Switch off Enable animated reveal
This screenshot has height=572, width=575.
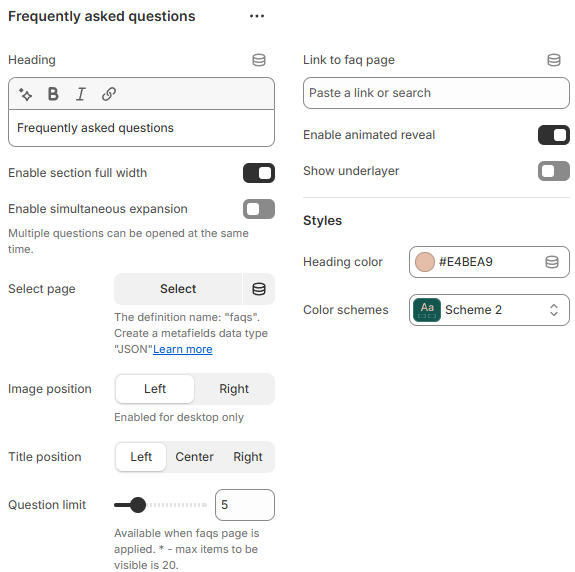[x=554, y=135]
